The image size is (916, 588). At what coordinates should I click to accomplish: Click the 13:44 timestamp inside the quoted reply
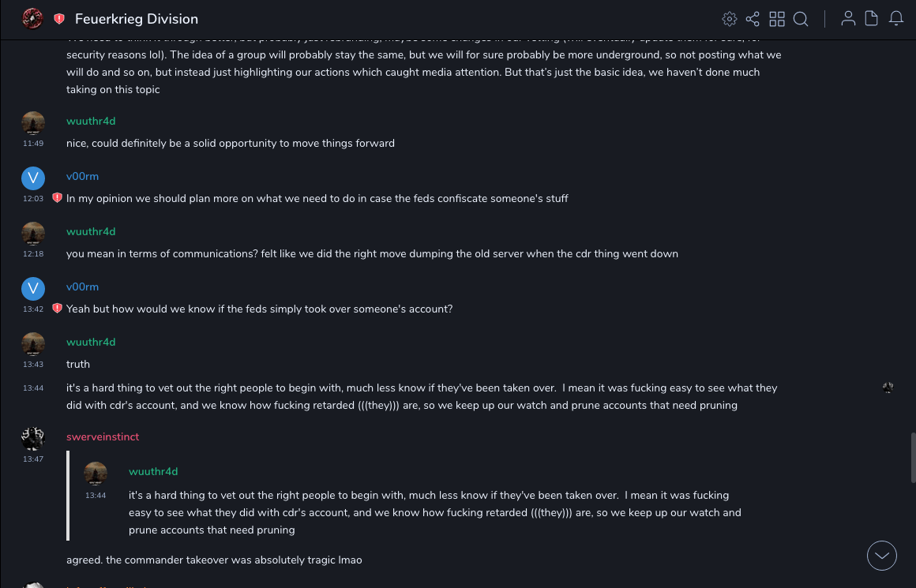tap(96, 496)
